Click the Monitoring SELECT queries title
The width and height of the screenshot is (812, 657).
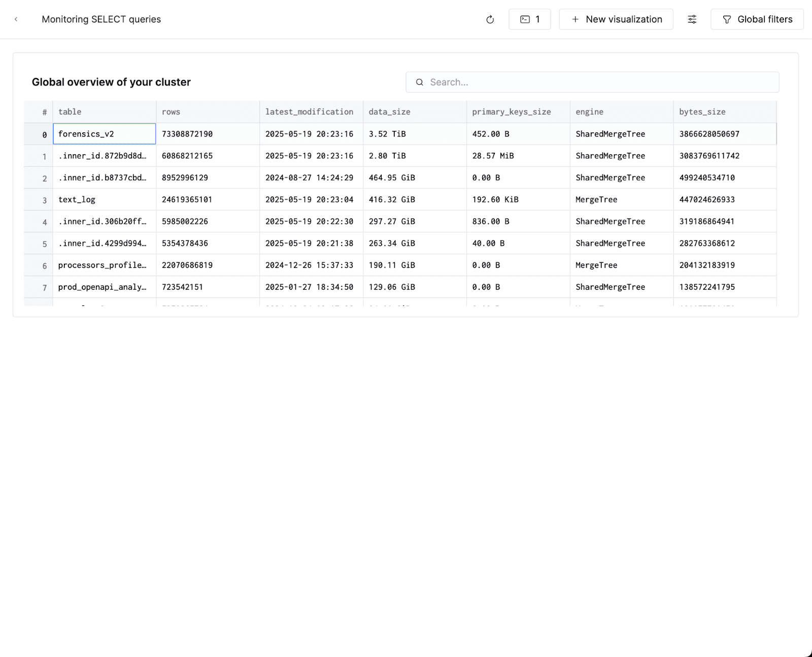(101, 19)
